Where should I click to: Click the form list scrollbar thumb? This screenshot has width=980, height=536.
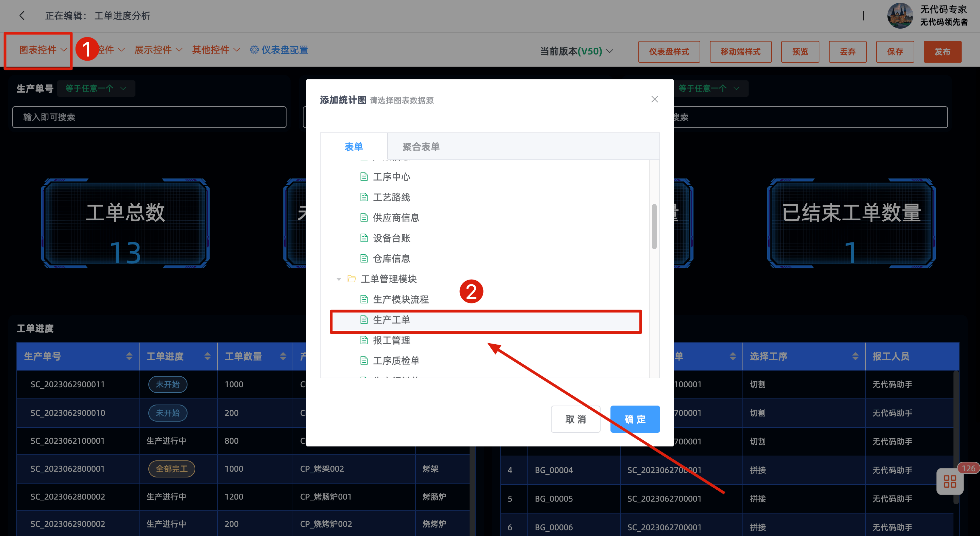[654, 226]
